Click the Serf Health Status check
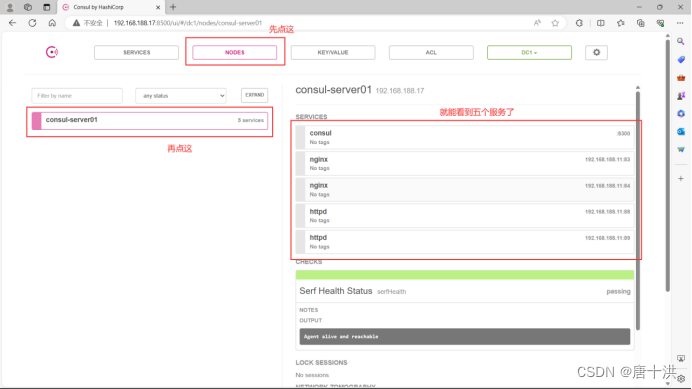This screenshot has height=389, width=692. (x=465, y=291)
